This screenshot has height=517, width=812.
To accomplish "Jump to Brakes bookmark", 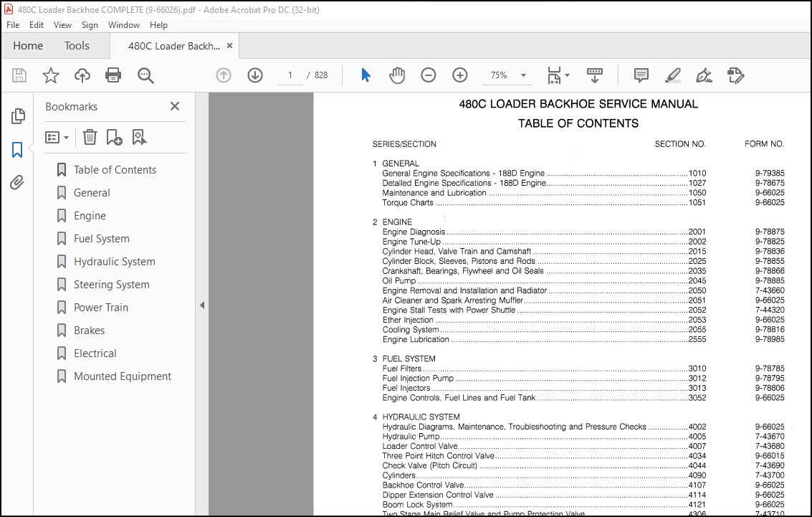I will pyautogui.click(x=89, y=331).
